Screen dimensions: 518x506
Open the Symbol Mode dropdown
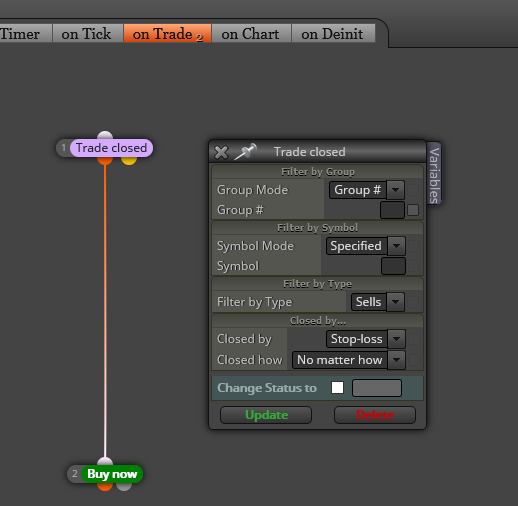pyautogui.click(x=366, y=246)
